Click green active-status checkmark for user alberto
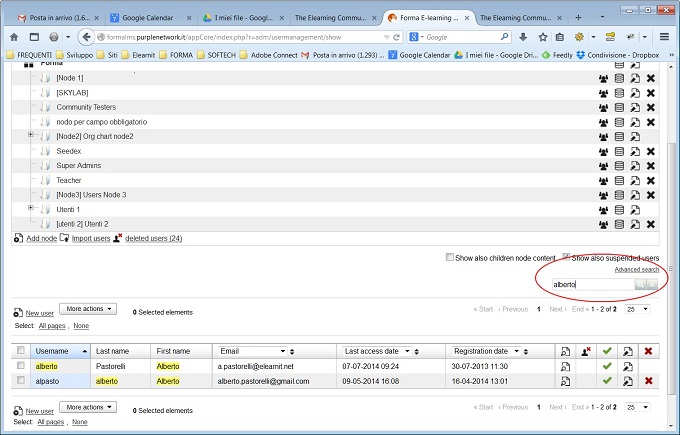The width and height of the screenshot is (680, 435). click(x=606, y=367)
